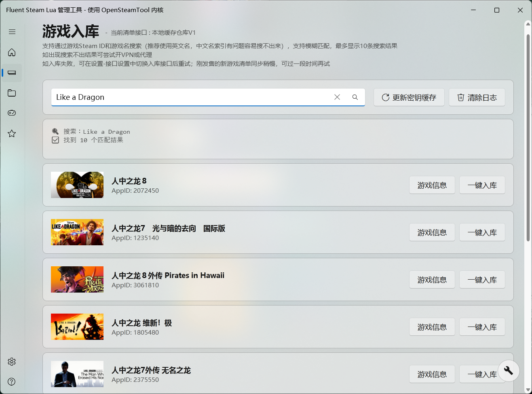Click 一键入库 for 人中之龙 8
532x394 pixels.
[482, 185]
